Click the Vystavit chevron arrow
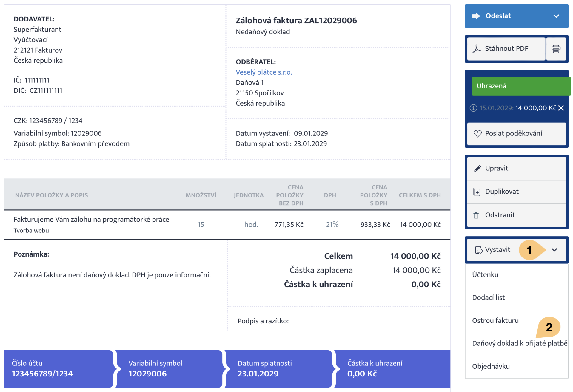Image resolution: width=573 pixels, height=392 pixels. (x=554, y=250)
